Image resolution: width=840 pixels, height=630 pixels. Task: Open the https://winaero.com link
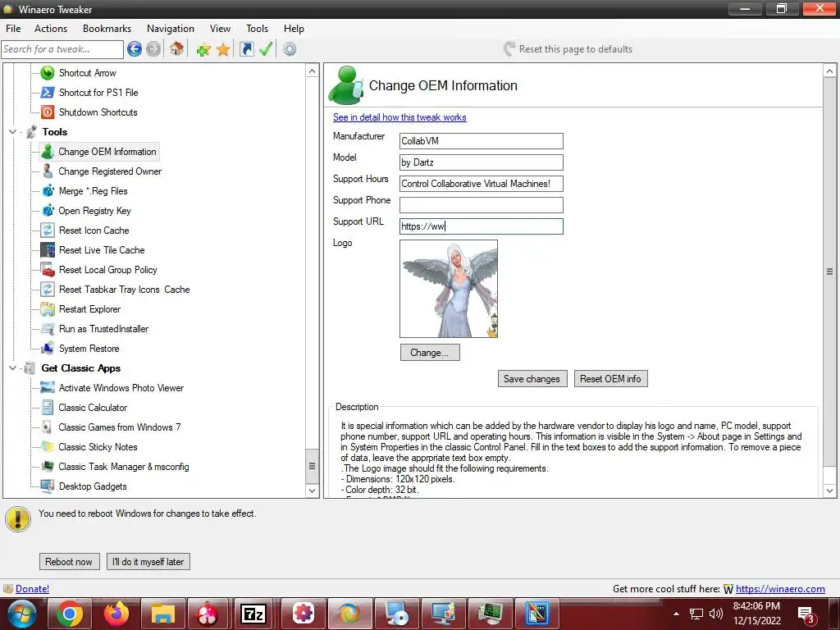pyautogui.click(x=780, y=589)
